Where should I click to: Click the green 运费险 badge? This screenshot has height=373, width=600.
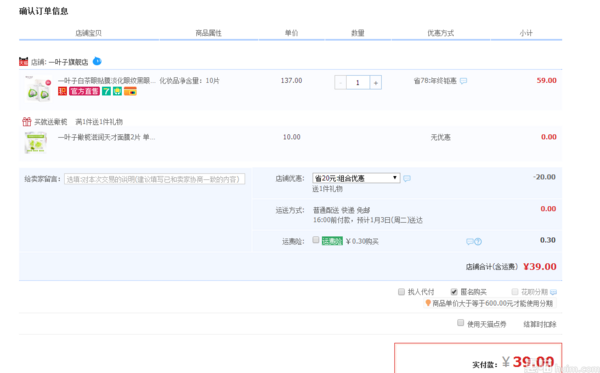click(x=332, y=241)
